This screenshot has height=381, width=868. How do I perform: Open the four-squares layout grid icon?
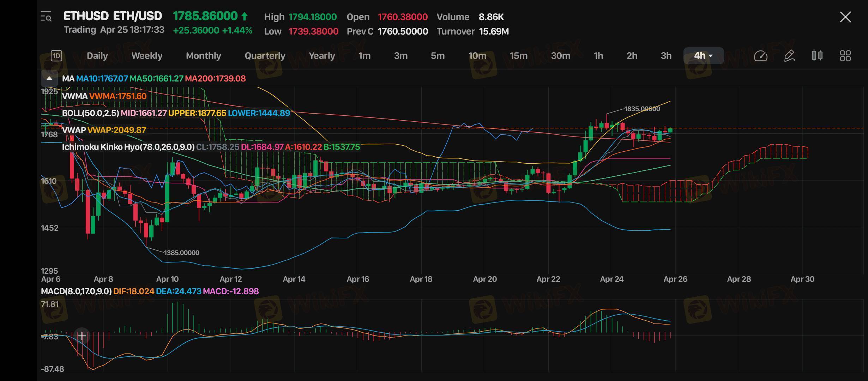pos(845,56)
